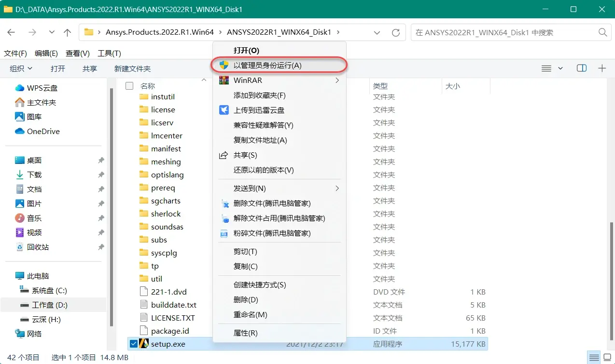This screenshot has height=364, width=615.
Task: Click the Forward navigation arrow
Action: click(32, 32)
